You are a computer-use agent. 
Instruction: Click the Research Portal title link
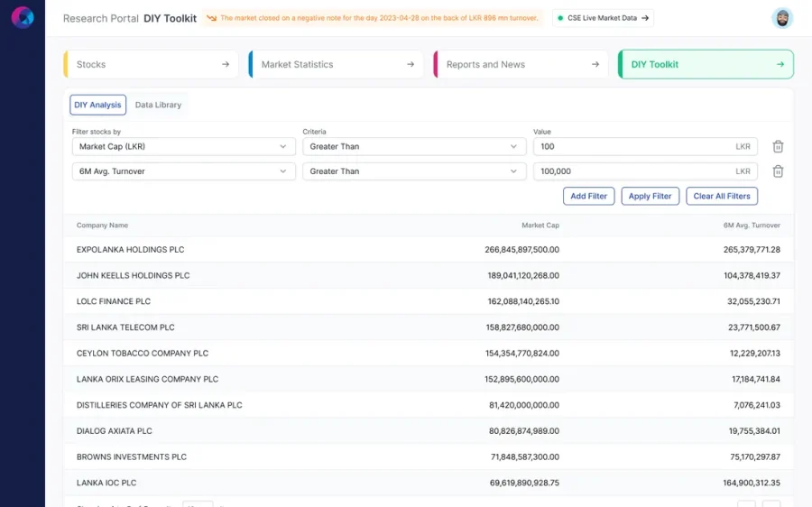[x=101, y=19]
